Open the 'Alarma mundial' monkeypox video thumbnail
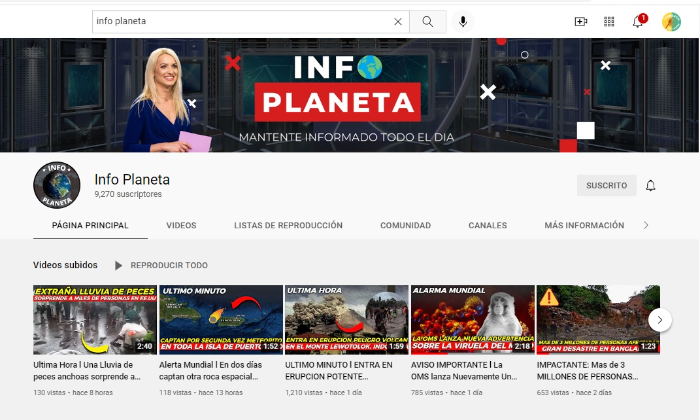 pyautogui.click(x=473, y=320)
